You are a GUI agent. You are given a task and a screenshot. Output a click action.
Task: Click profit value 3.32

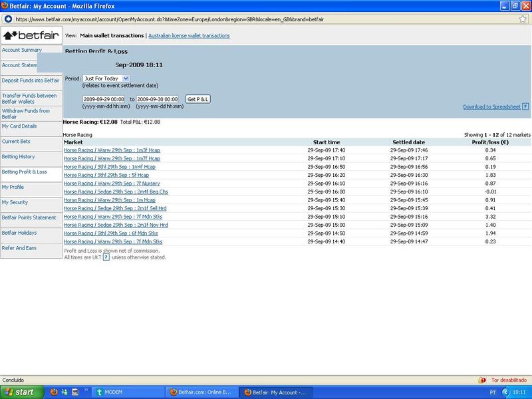click(490, 217)
